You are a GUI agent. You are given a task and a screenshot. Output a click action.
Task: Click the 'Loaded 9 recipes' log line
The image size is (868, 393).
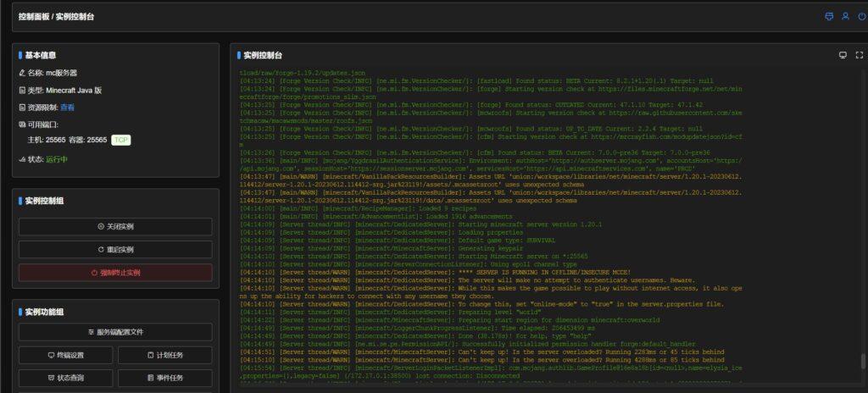(359, 208)
